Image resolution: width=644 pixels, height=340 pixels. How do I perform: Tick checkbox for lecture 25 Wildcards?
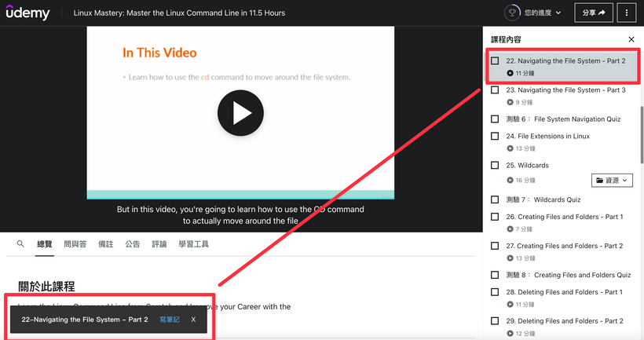click(x=495, y=166)
